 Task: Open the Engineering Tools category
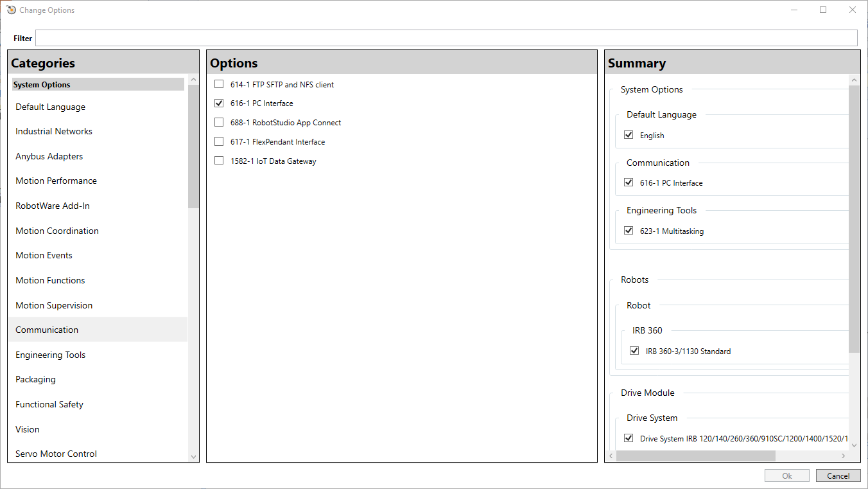(98, 355)
